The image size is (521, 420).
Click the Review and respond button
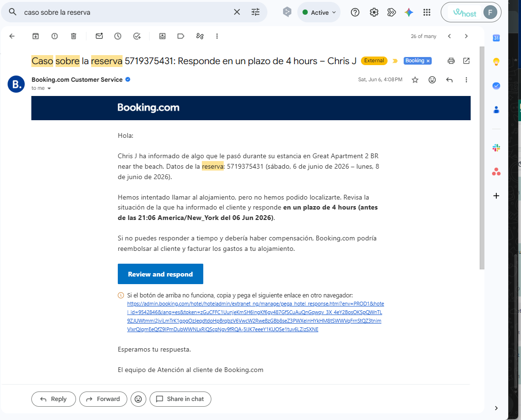160,274
